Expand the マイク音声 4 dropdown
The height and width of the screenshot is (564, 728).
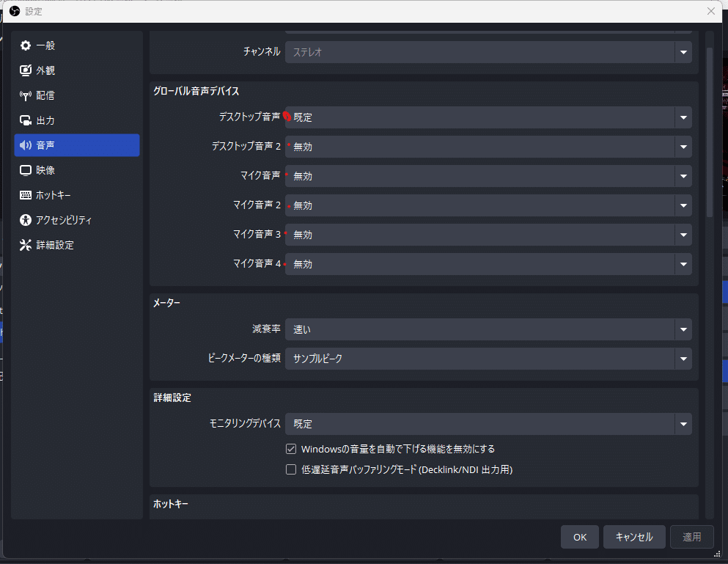pyautogui.click(x=488, y=264)
